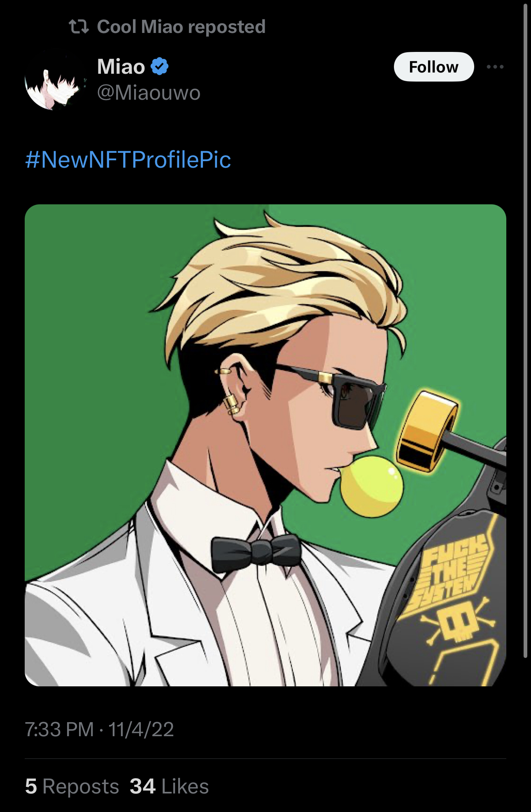Click the black bow tie in the artwork
Image resolution: width=531 pixels, height=812 pixels.
tap(256, 552)
